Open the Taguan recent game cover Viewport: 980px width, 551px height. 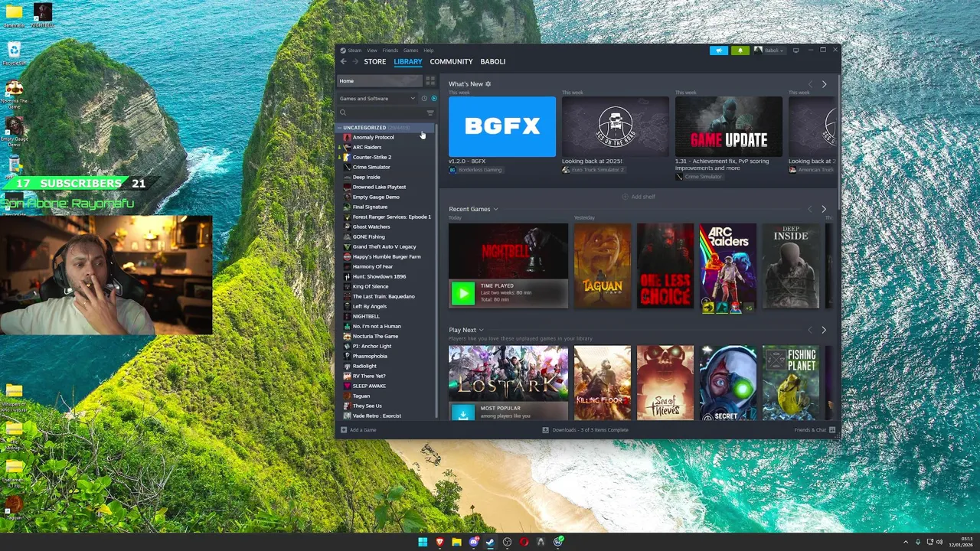(x=603, y=266)
